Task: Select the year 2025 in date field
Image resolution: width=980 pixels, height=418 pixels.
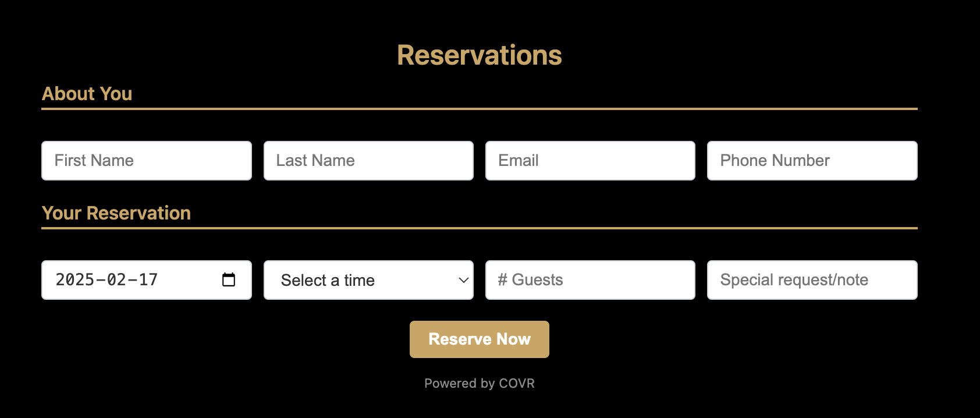Action: point(74,279)
